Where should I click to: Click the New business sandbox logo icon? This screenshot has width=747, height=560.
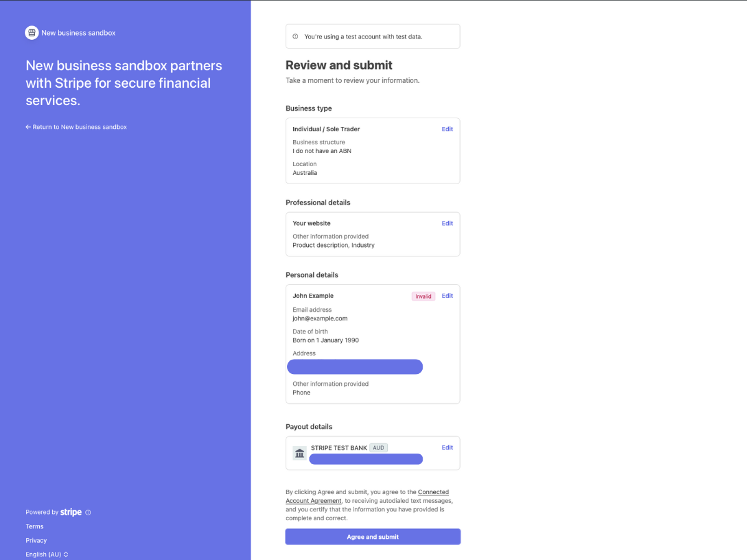31,32
